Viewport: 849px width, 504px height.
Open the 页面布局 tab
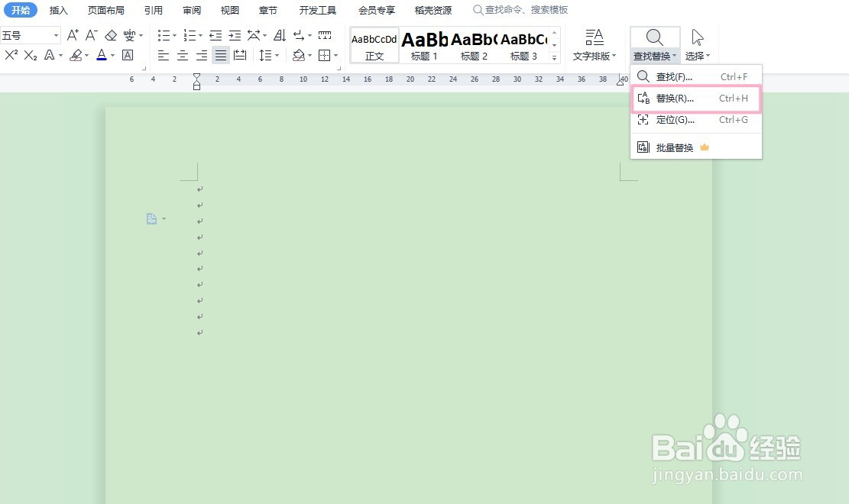[106, 10]
